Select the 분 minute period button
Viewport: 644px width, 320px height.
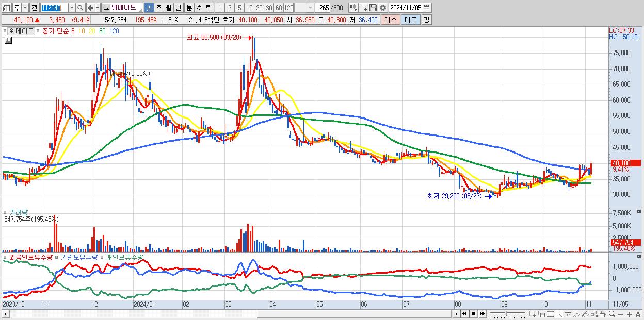pyautogui.click(x=189, y=8)
